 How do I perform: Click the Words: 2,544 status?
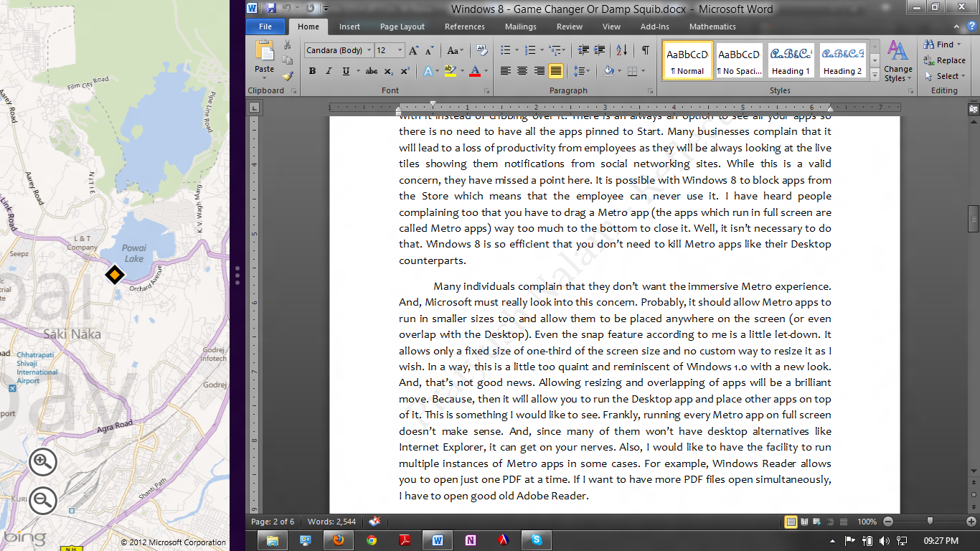[x=331, y=522]
